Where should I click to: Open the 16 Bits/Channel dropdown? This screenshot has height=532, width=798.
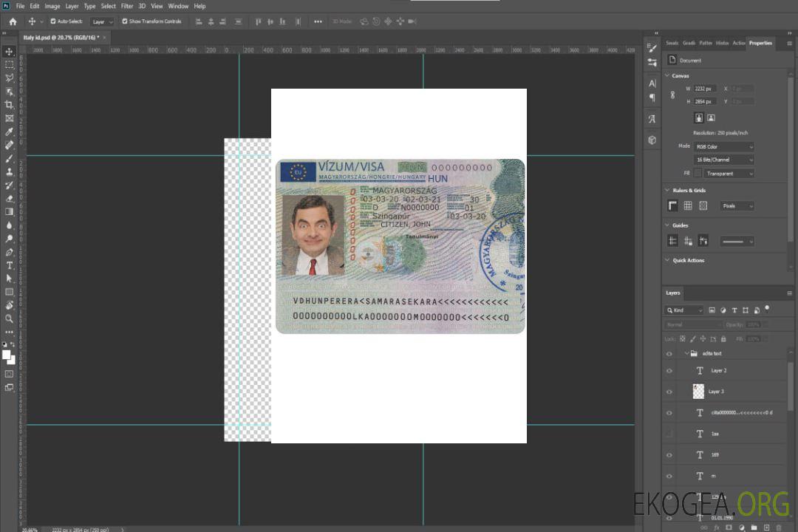[723, 160]
